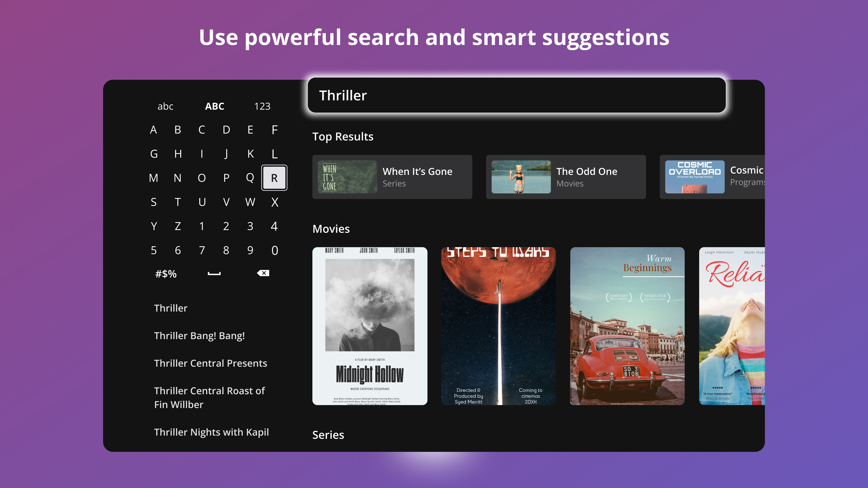Switch keyboard to uppercase ABC

pos(215,106)
